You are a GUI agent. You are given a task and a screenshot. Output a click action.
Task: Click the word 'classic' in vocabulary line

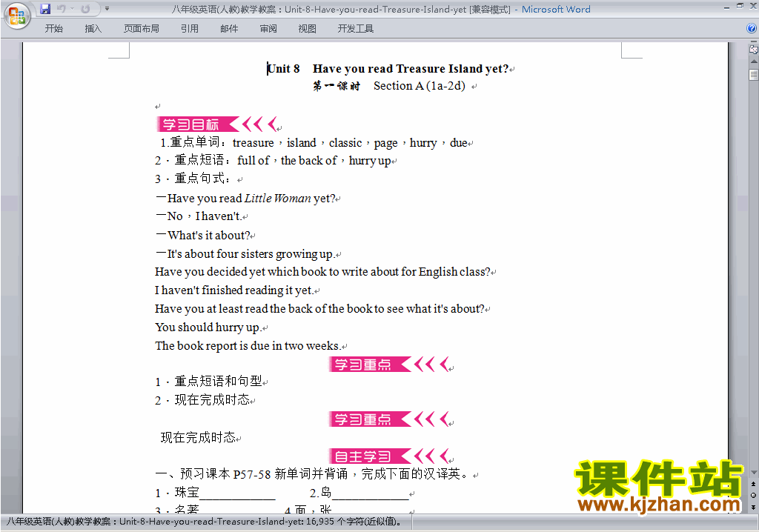345,143
